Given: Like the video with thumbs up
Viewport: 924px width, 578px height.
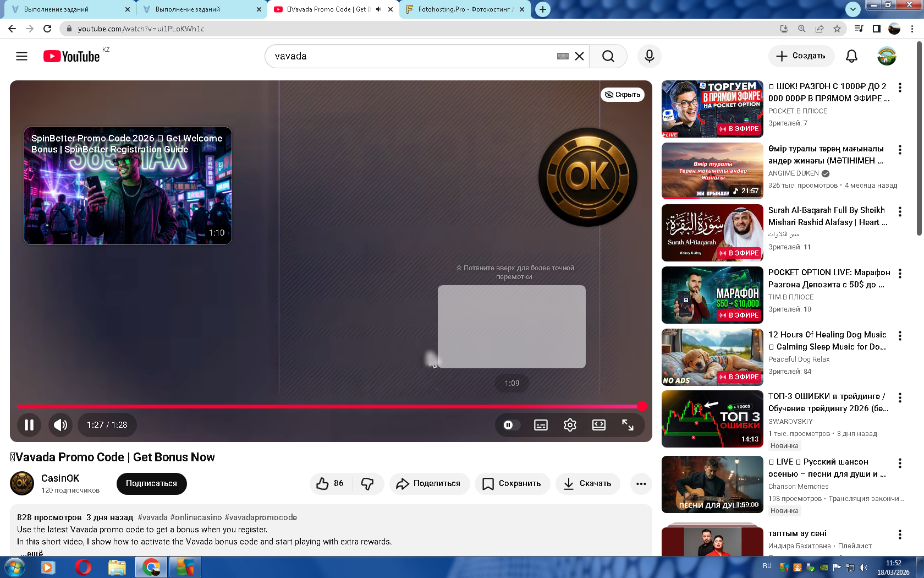Looking at the screenshot, I should (330, 483).
